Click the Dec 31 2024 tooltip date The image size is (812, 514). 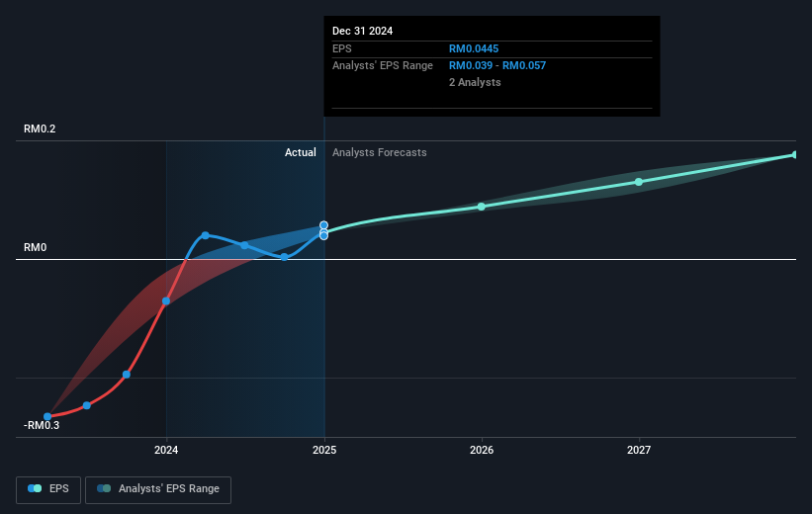pyautogui.click(x=363, y=31)
